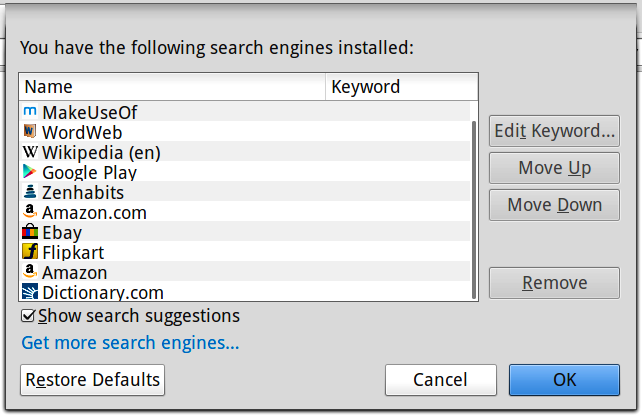The height and width of the screenshot is (416, 642).
Task: Select the MakeUseOf search engine icon
Action: click(x=30, y=112)
